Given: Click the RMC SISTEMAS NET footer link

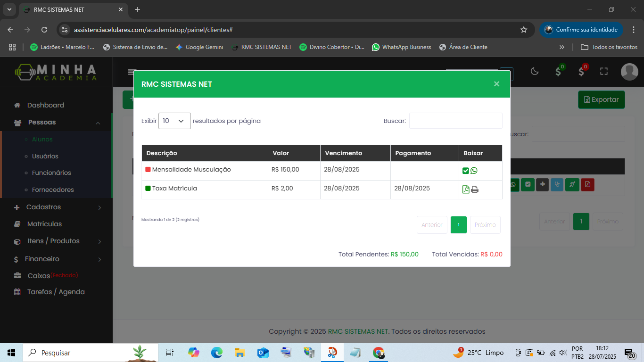Looking at the screenshot, I should [x=358, y=331].
